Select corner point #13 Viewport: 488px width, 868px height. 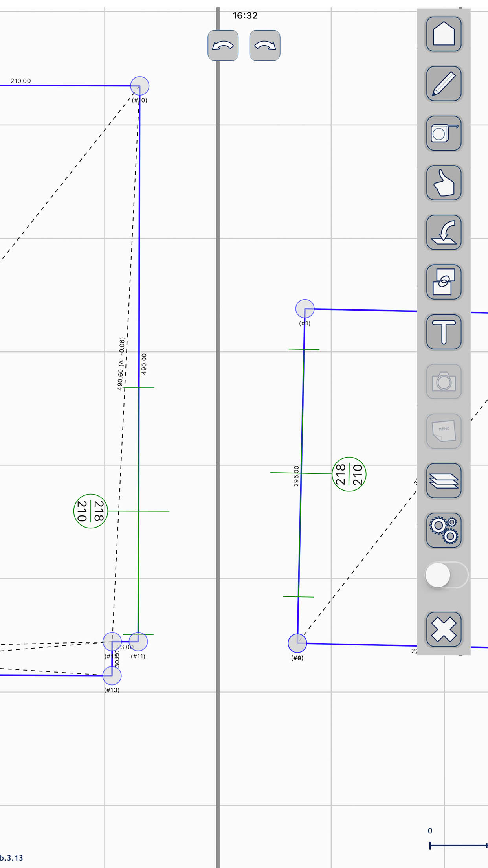point(112,676)
